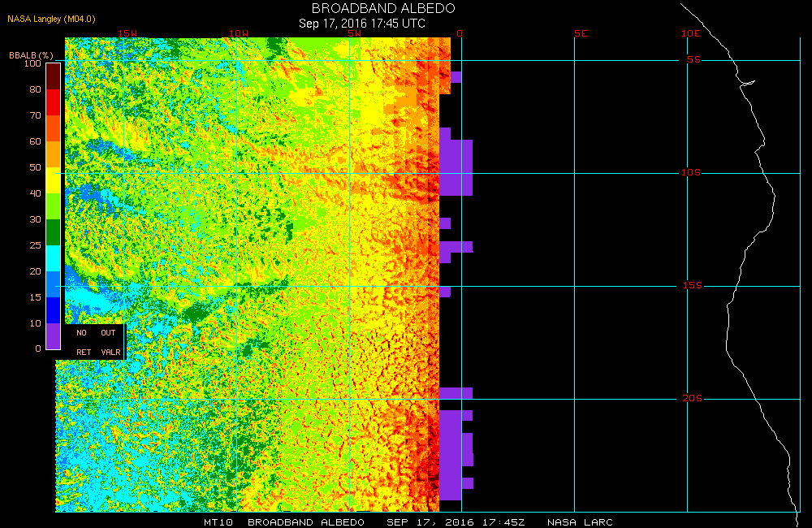Click the colorbar value 100
Viewport: 812px width, 528px height.
point(32,63)
